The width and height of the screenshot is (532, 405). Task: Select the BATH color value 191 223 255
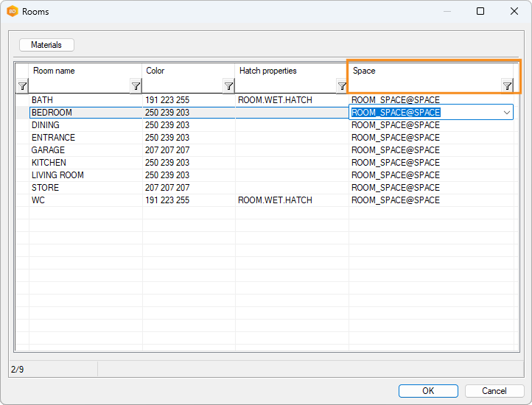pos(167,100)
